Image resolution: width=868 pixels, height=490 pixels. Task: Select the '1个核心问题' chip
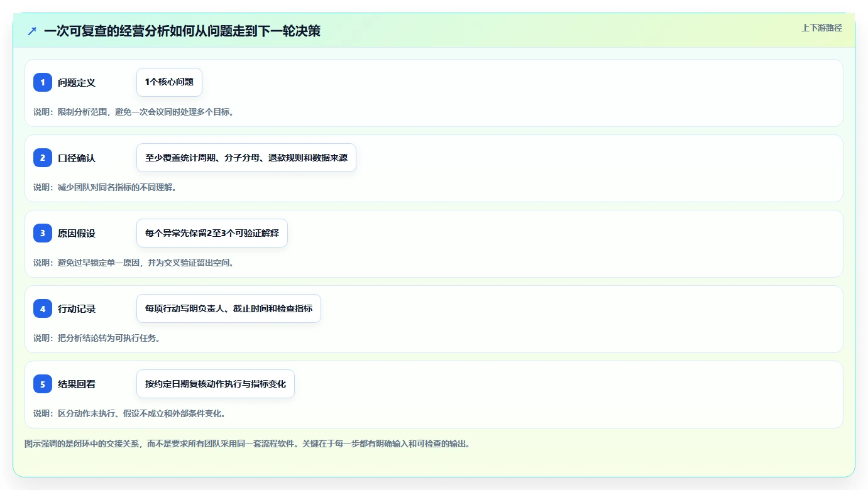pyautogui.click(x=169, y=82)
